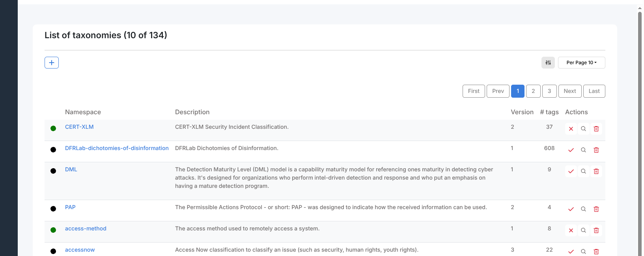View CERT-XLM taxonomy with magnifier icon

[583, 129]
